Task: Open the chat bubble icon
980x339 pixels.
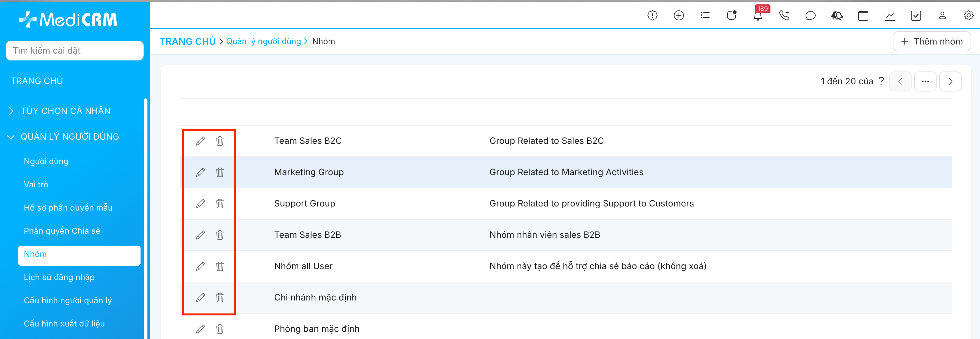Action: (810, 16)
